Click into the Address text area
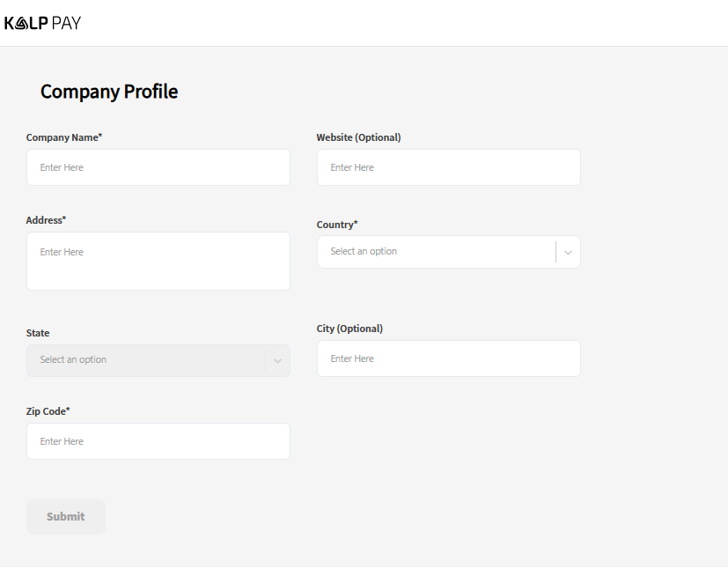This screenshot has width=728, height=569. point(158,261)
